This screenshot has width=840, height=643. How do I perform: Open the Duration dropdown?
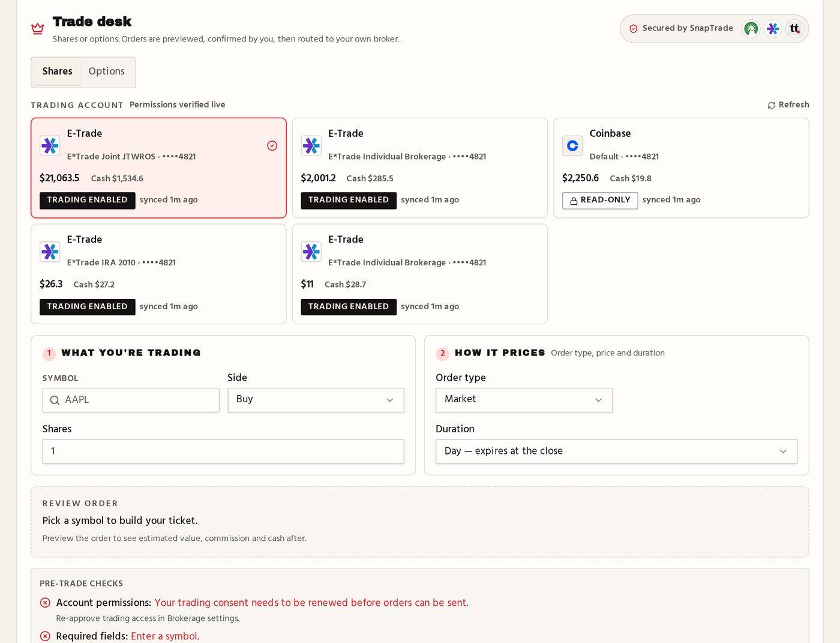pos(616,451)
